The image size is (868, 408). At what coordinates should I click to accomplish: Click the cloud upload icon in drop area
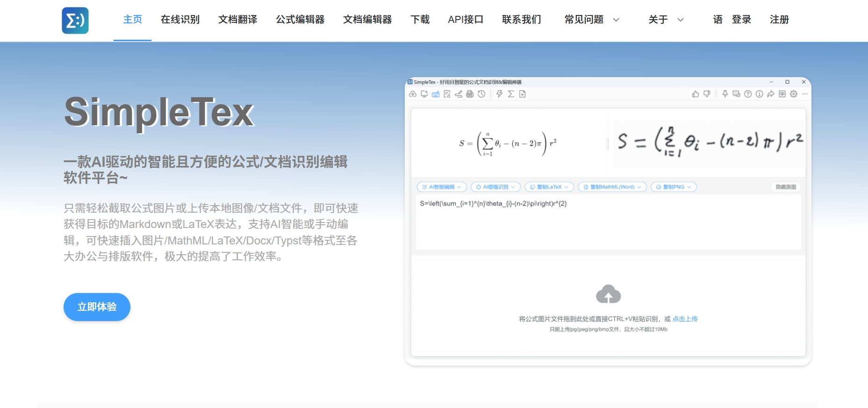[608, 294]
